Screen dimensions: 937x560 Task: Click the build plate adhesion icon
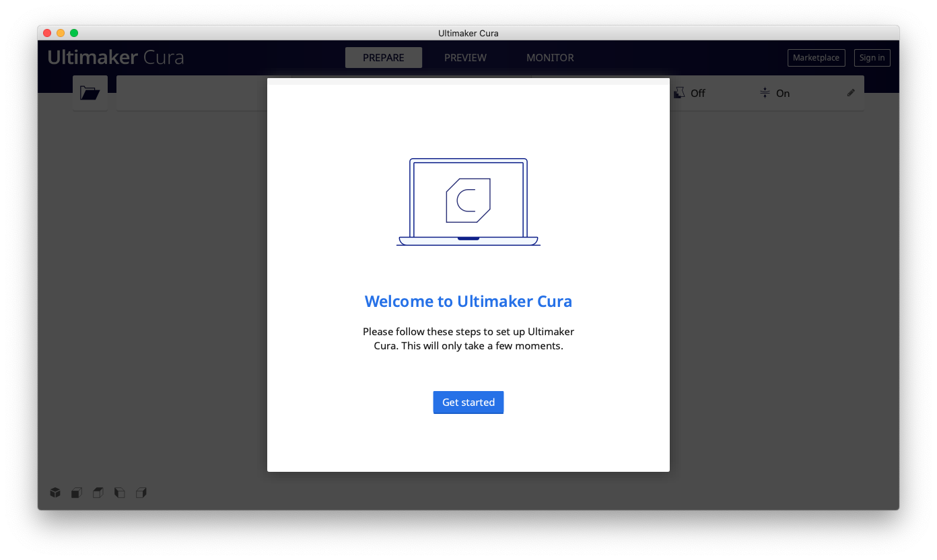[x=764, y=93]
